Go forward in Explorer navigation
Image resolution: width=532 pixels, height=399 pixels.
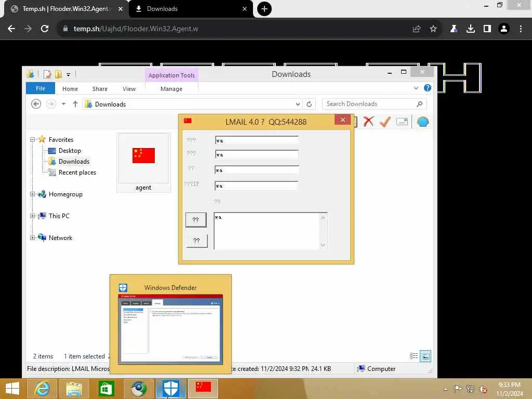point(51,104)
